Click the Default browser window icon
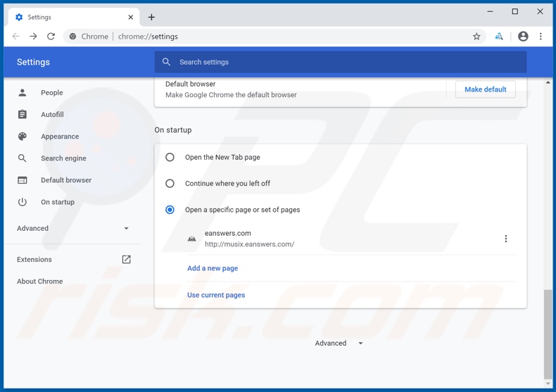 (23, 180)
